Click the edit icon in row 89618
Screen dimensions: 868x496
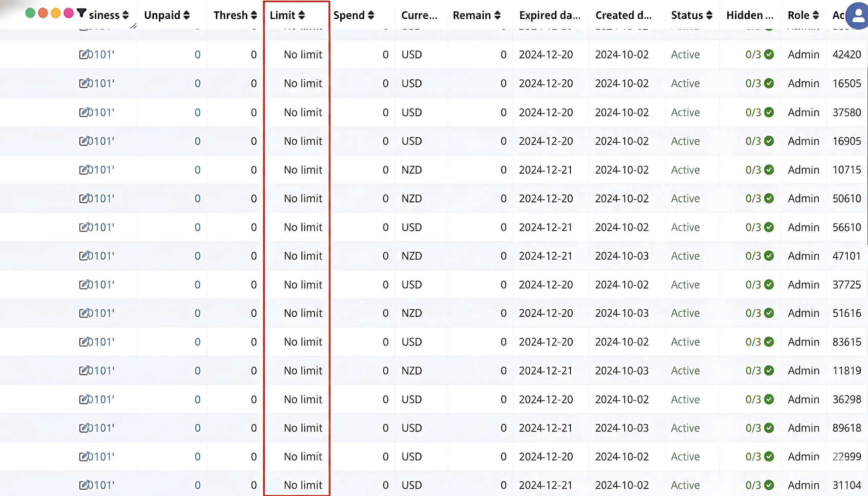click(84, 428)
